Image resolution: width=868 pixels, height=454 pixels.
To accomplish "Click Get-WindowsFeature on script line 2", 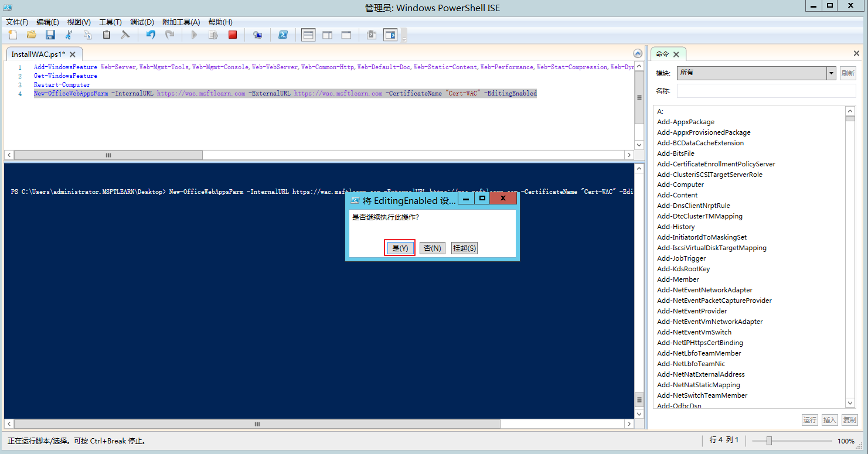I will tap(66, 76).
